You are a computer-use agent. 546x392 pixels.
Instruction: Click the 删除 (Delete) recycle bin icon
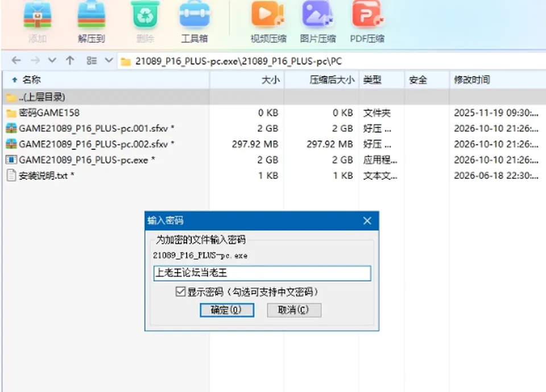coord(145,15)
